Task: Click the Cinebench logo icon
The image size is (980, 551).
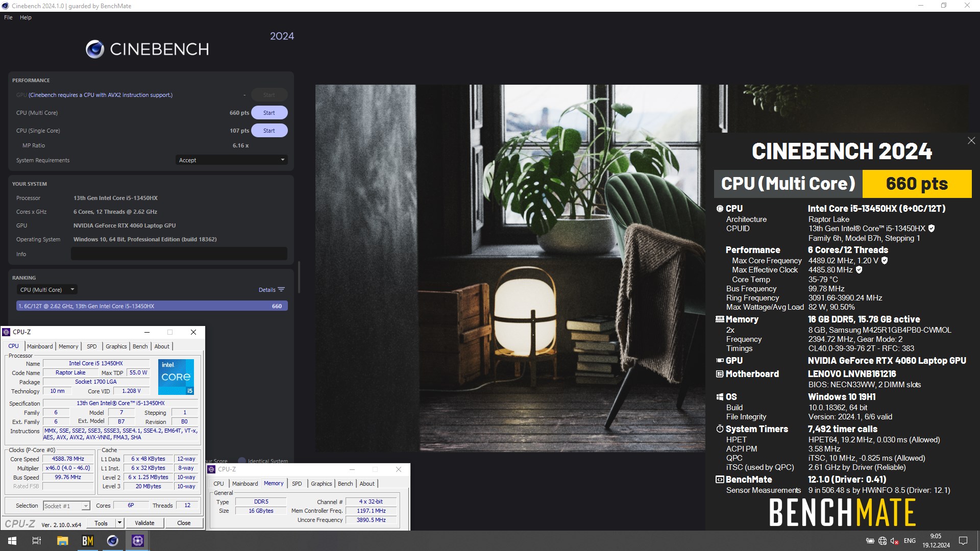Action: [95, 49]
